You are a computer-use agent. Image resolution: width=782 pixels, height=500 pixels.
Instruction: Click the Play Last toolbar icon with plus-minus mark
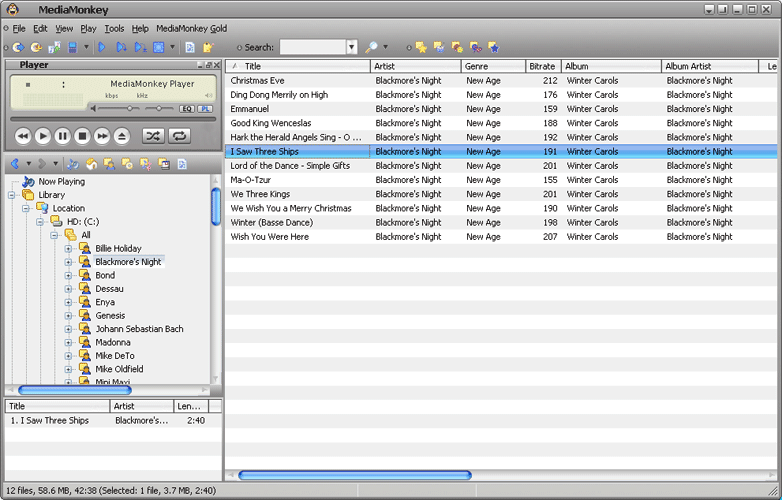point(140,47)
